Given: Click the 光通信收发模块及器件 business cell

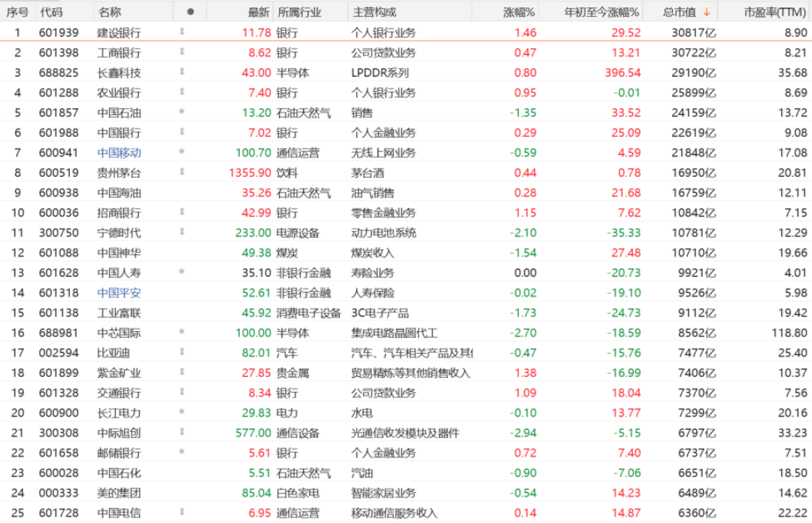Looking at the screenshot, I should click(405, 433).
